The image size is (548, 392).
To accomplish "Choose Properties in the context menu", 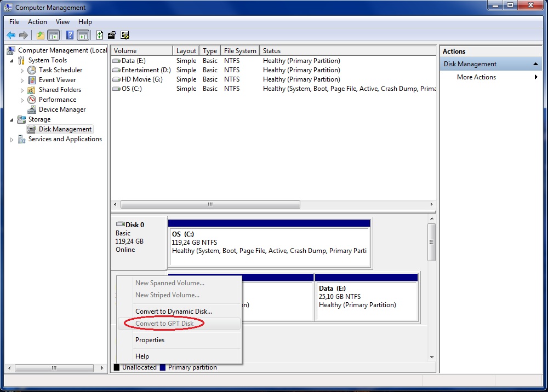I will (x=179, y=340).
